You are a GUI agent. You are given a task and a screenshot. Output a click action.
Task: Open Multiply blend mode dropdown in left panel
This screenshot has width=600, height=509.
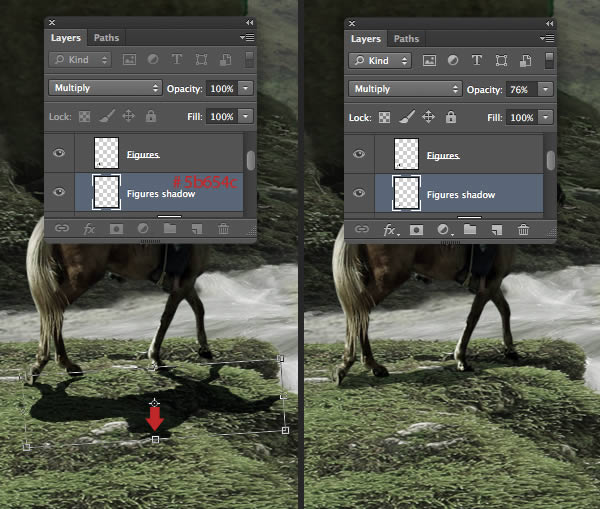click(x=105, y=88)
